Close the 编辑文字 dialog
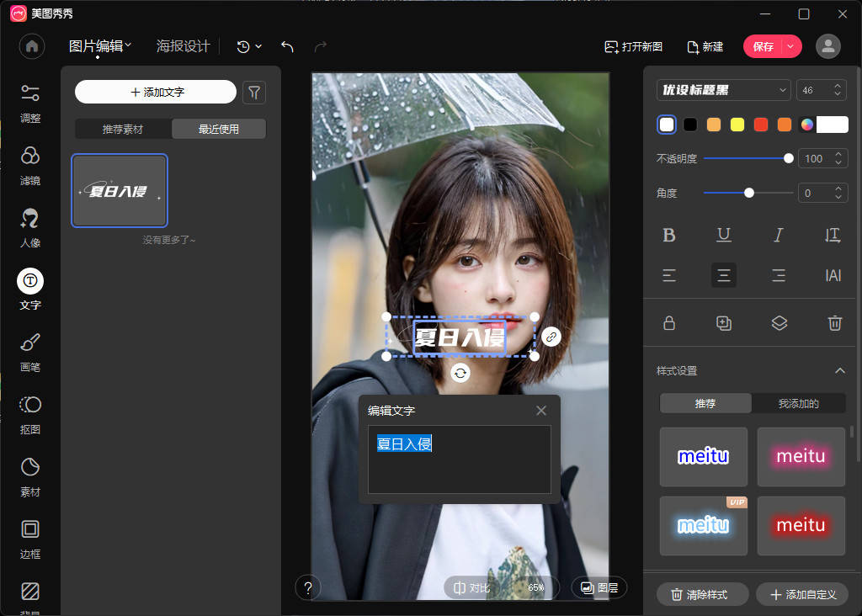 tap(541, 411)
